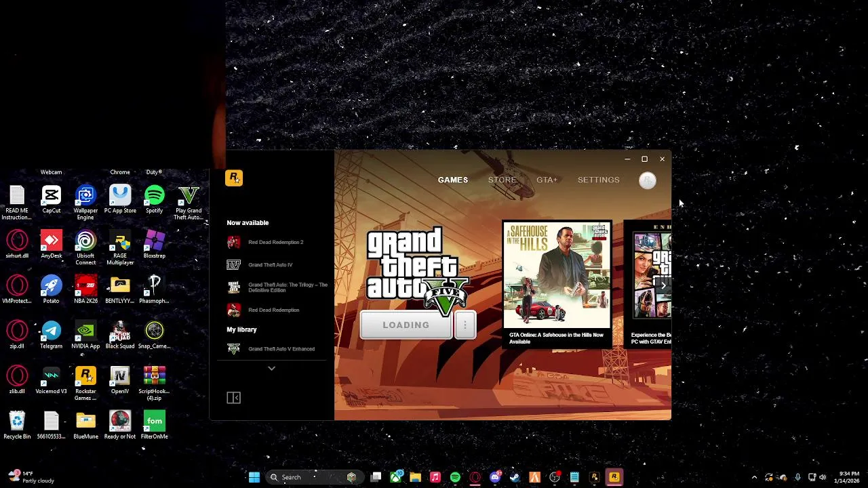Open Rockstar Games desktop shortcut
868x488 pixels.
[85, 383]
